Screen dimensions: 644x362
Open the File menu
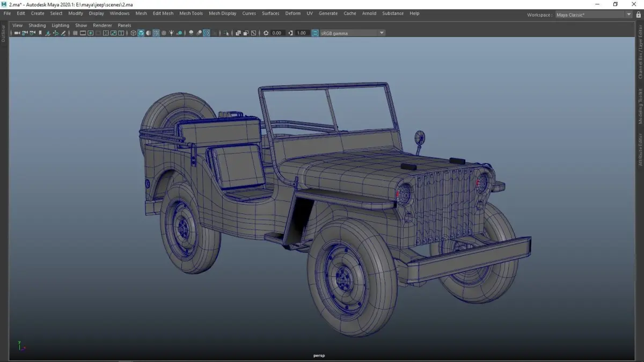[x=7, y=13]
